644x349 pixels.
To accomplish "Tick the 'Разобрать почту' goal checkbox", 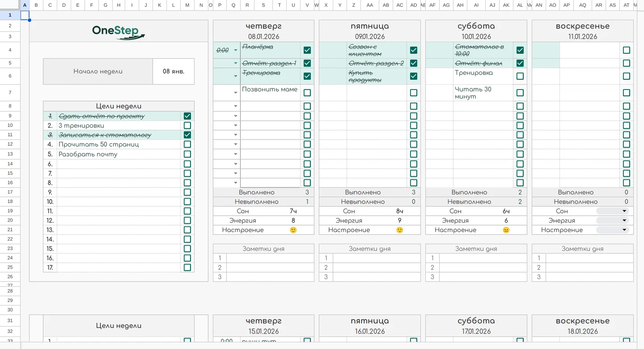I will pyautogui.click(x=187, y=154).
